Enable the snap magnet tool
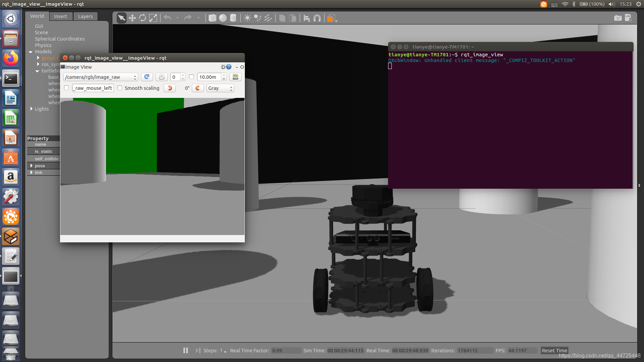 317,18
